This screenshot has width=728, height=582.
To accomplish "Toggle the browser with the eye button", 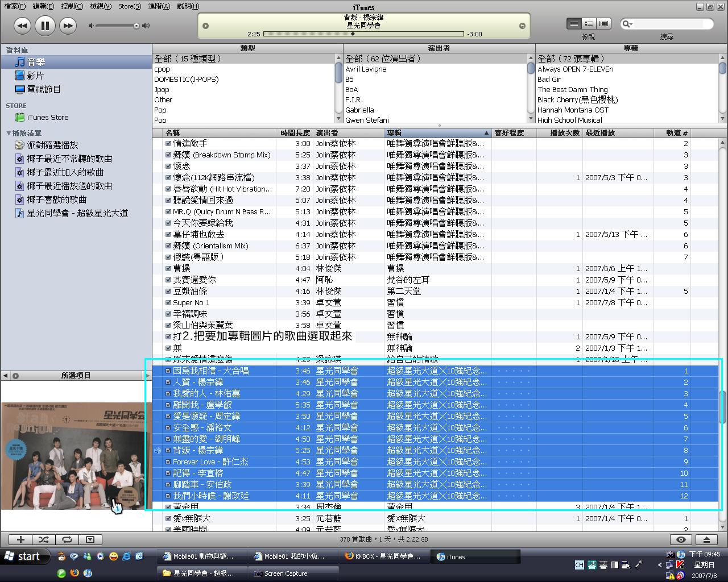I will click(681, 540).
